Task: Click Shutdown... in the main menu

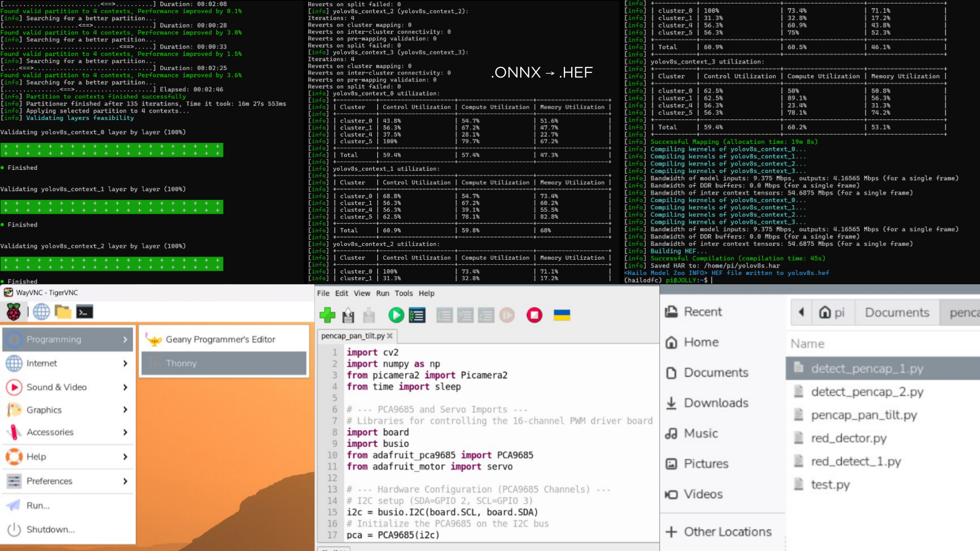Action: pyautogui.click(x=50, y=530)
